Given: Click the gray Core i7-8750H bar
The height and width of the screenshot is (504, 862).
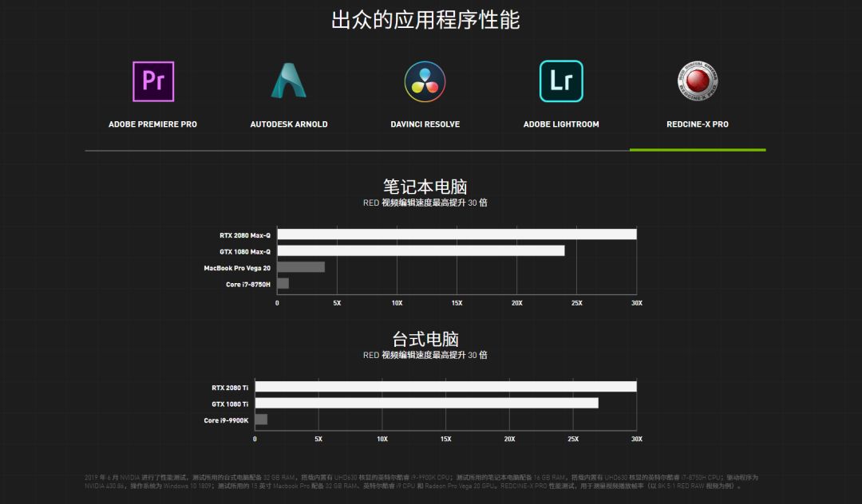Looking at the screenshot, I should tap(283, 284).
